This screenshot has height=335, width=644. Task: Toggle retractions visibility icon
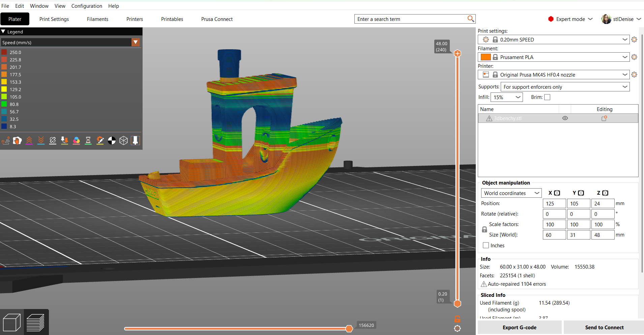click(29, 141)
